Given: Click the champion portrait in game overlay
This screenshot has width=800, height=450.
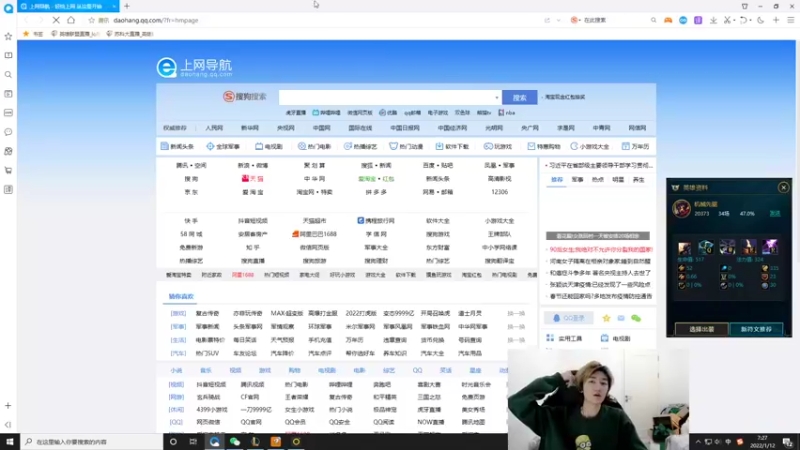Looking at the screenshot, I should (x=681, y=208).
